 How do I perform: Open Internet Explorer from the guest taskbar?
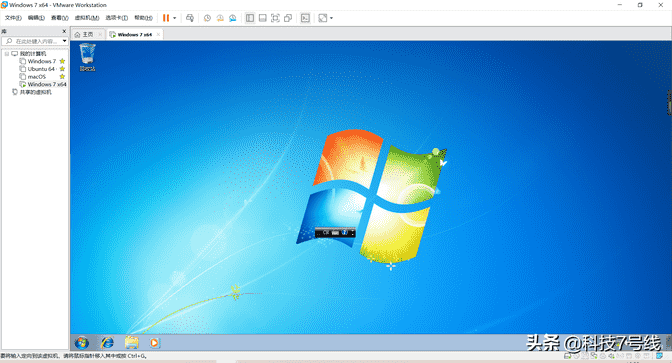click(x=108, y=342)
